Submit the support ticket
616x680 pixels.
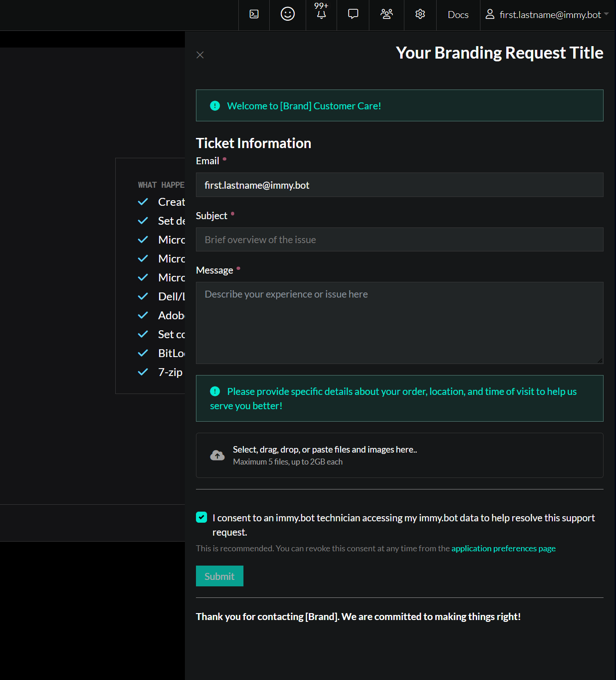(x=219, y=576)
